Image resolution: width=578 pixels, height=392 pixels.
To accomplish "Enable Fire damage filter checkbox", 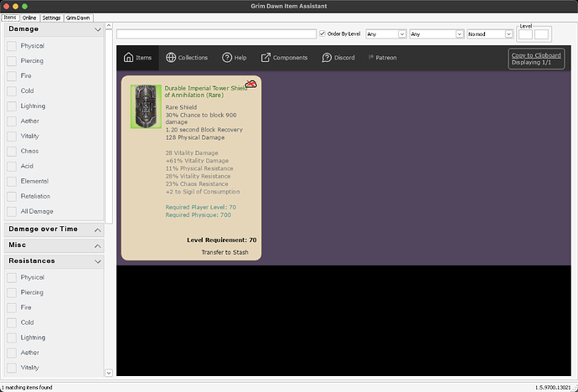I will tap(12, 76).
